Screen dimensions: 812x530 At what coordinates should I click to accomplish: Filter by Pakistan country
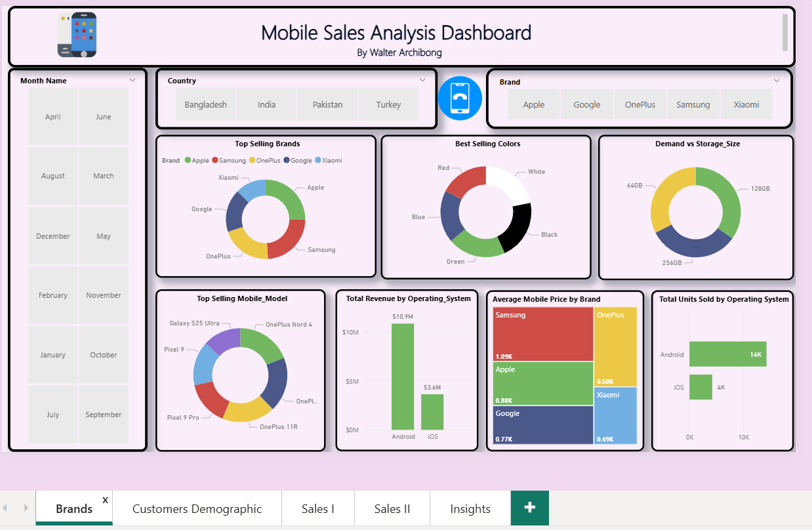[328, 104]
